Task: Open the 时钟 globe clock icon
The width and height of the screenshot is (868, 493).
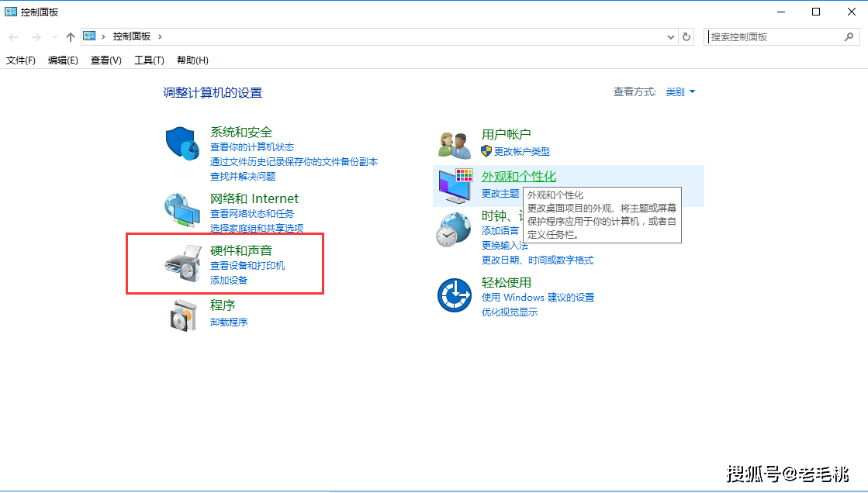Action: coord(453,229)
